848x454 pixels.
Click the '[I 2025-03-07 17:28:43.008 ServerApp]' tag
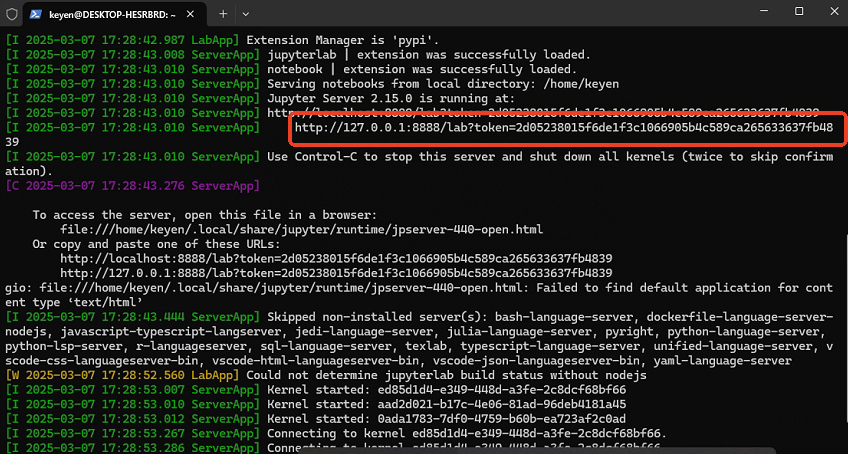133,55
